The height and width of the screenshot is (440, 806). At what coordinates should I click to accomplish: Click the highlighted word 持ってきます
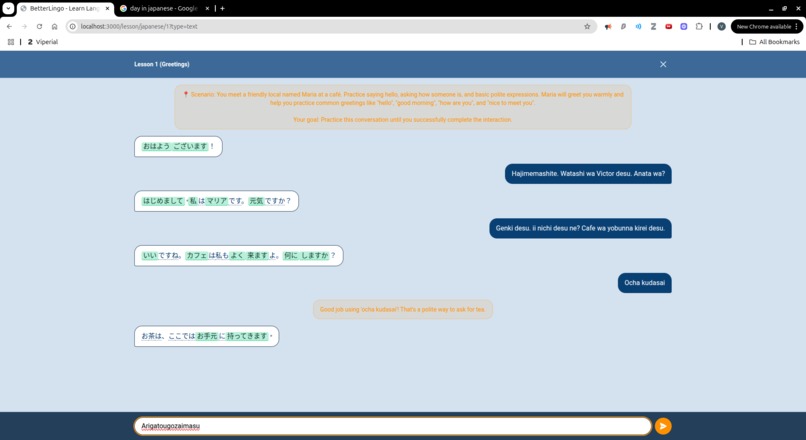[x=247, y=336]
